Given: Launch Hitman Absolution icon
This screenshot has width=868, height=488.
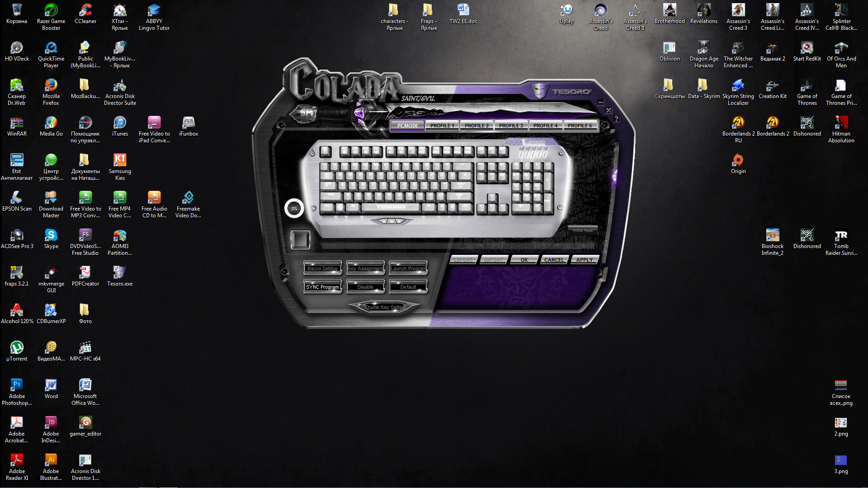Looking at the screenshot, I should pyautogui.click(x=841, y=130).
